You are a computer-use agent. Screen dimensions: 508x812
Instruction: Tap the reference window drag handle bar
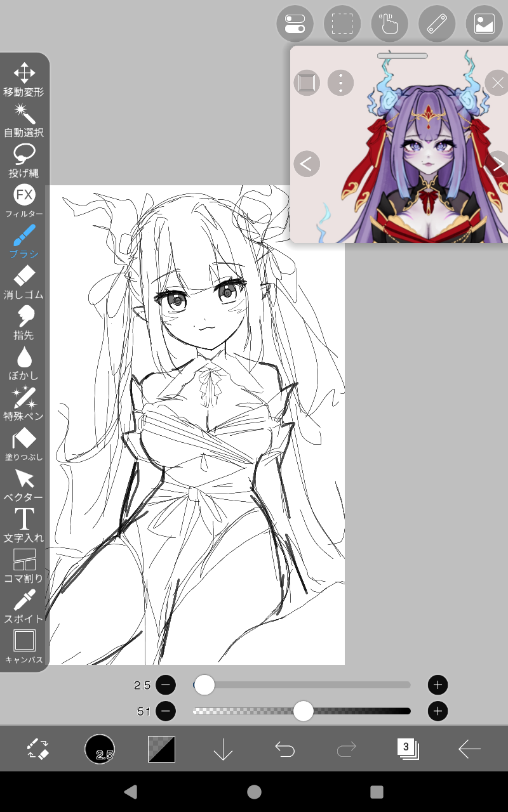402,56
